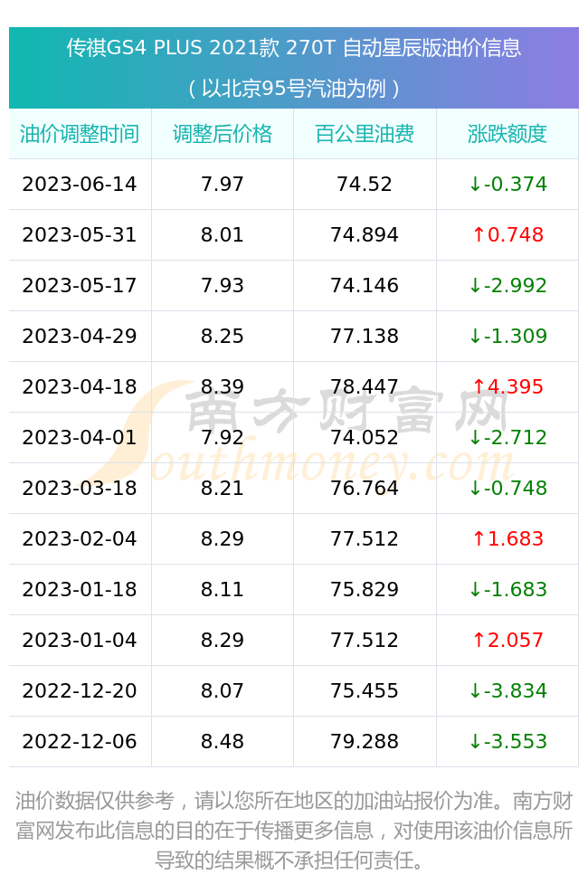Click the disclaimer paragraph beginning 油价数据仅供参考
588x884 pixels.
[294, 831]
